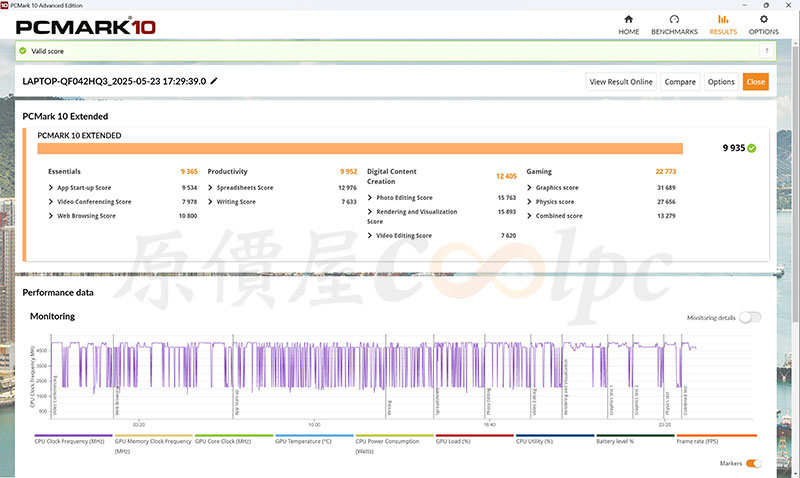
Task: Expand Video Conferencing Score
Action: click(51, 202)
